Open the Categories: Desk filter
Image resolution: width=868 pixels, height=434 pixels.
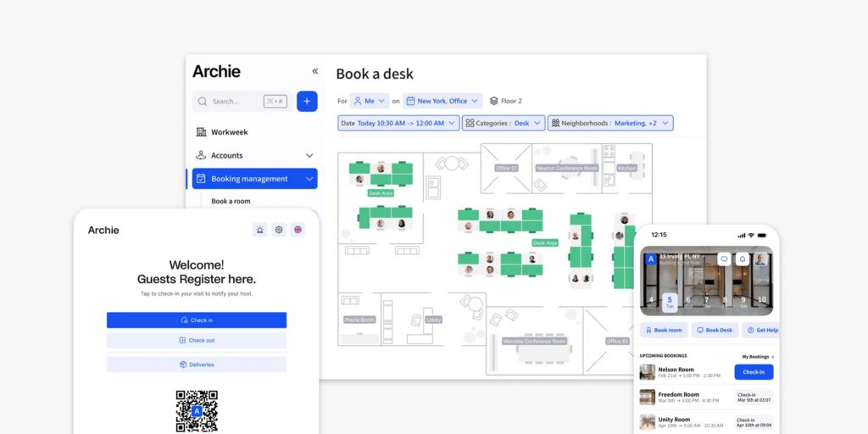point(504,123)
